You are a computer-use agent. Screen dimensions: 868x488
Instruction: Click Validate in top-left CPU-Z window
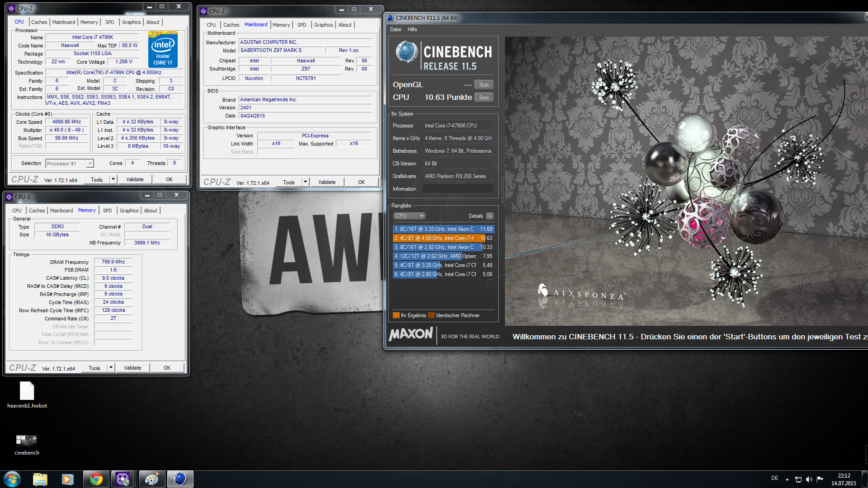tap(135, 179)
